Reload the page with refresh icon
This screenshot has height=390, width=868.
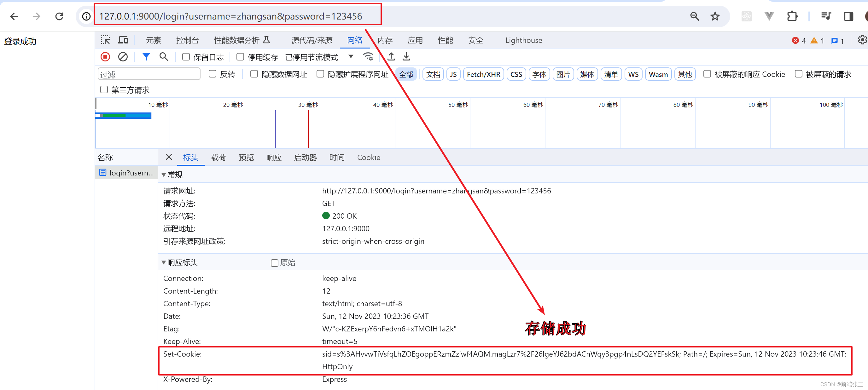[x=59, y=16]
